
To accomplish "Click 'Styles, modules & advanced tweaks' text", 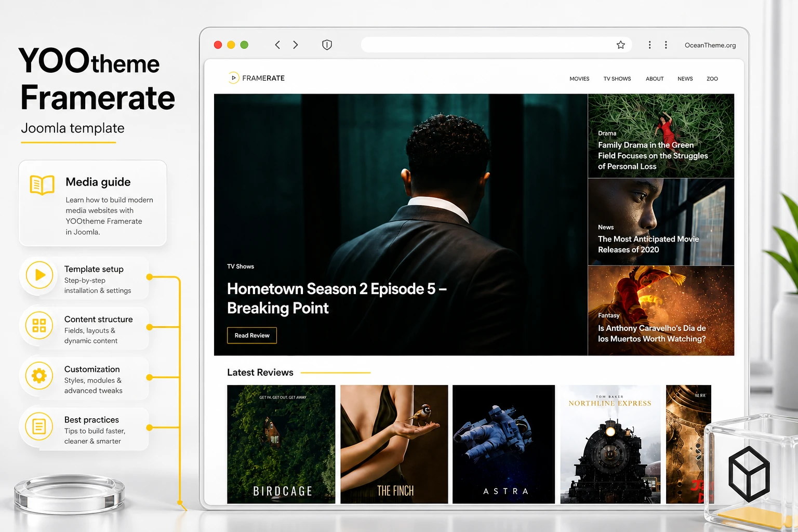I will click(x=94, y=385).
